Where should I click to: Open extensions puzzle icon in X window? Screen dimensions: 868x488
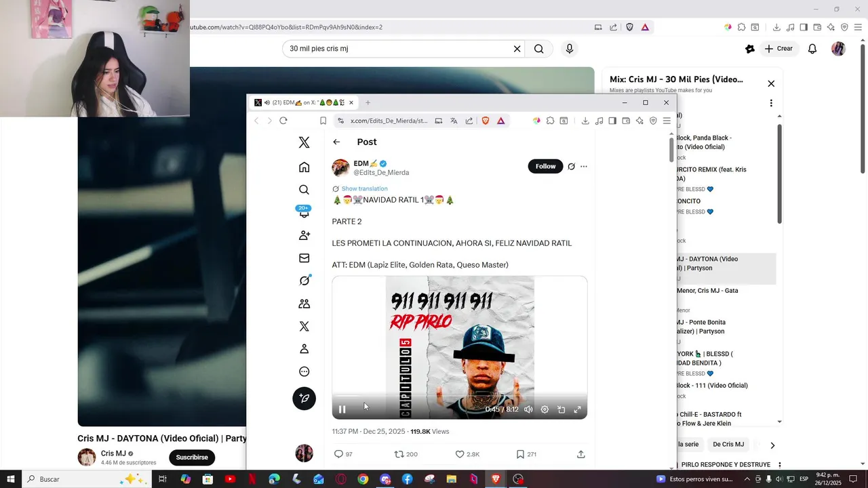(x=550, y=121)
